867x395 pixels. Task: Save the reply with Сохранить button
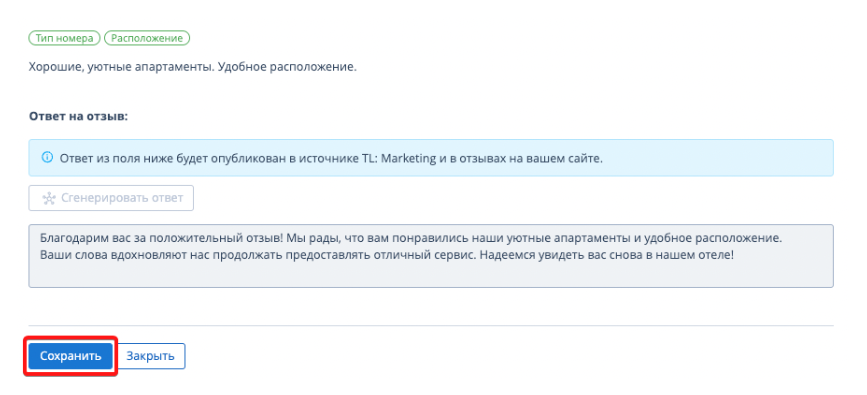[x=70, y=356]
